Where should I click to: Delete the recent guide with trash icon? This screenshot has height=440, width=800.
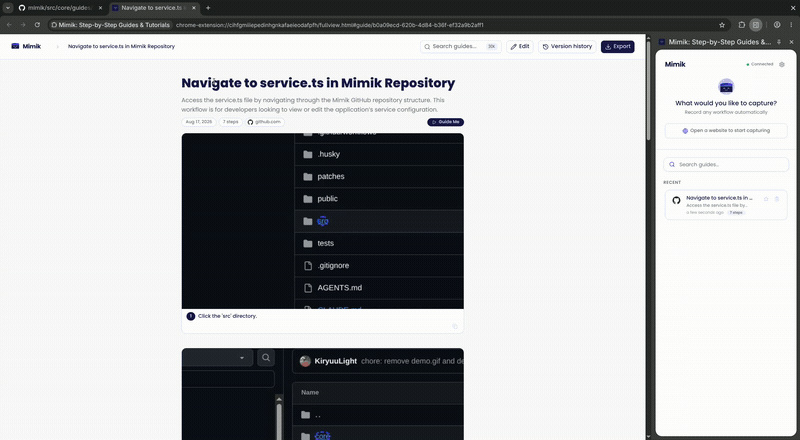click(x=777, y=199)
